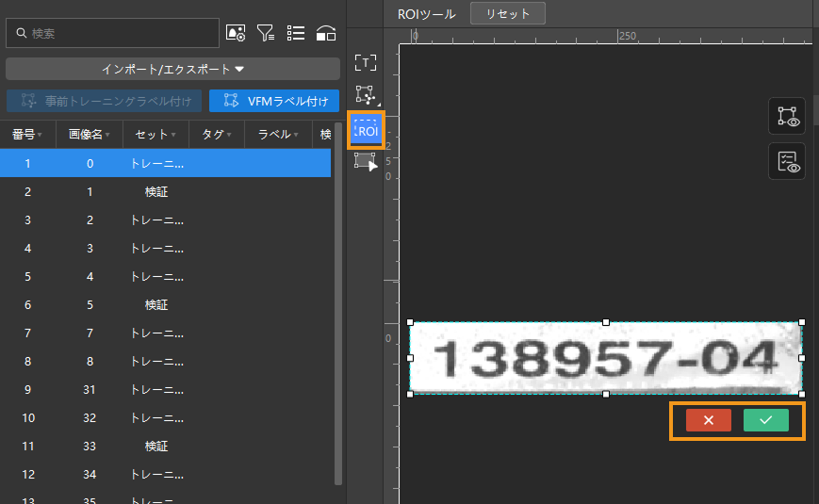Select row 1 with image name 0

pyautogui.click(x=166, y=164)
